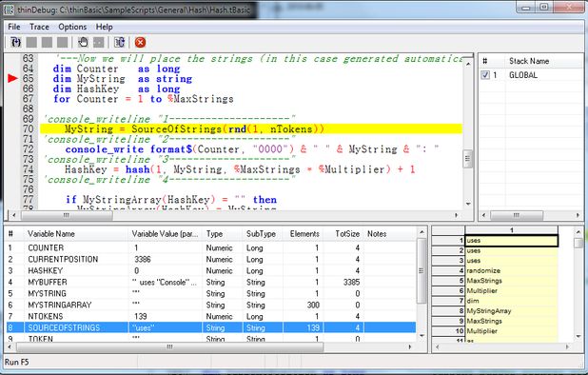Image resolution: width=588 pixels, height=375 pixels.
Task: Select the first 'uses' cell in array grid
Action: click(x=512, y=241)
